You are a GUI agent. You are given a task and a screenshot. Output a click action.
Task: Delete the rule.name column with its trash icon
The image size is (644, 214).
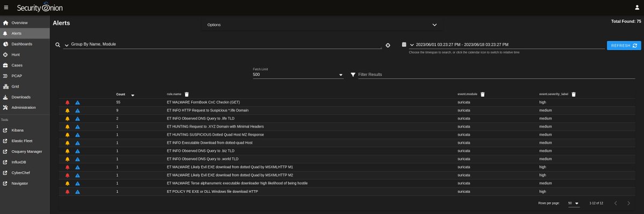[x=187, y=94]
